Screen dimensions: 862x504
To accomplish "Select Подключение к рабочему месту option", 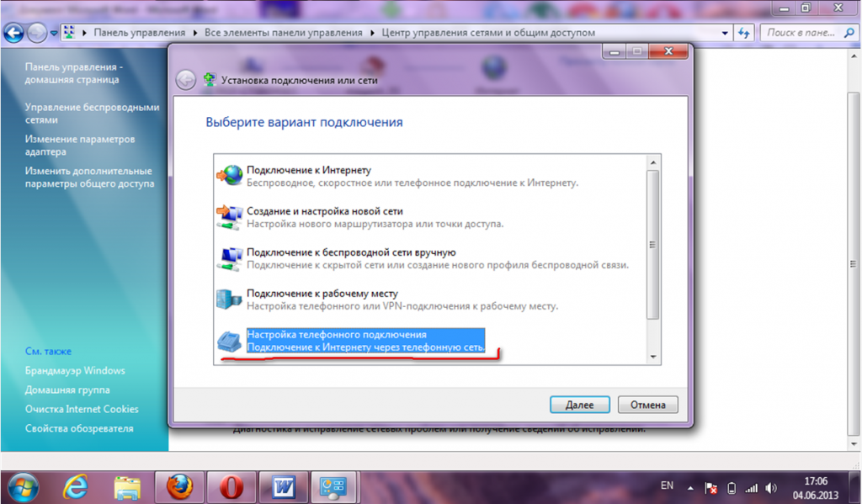I will pyautogui.click(x=432, y=300).
